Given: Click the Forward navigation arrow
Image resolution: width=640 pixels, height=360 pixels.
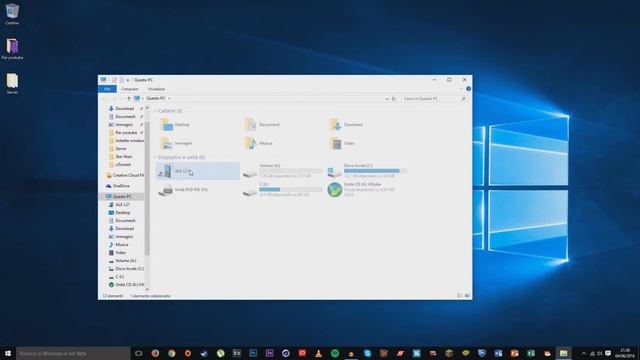Looking at the screenshot, I should (114, 98).
